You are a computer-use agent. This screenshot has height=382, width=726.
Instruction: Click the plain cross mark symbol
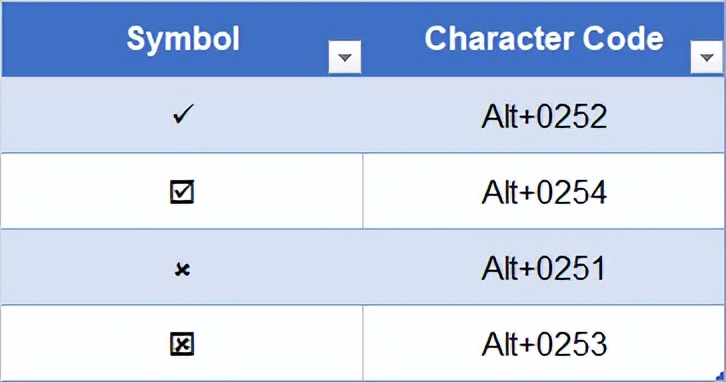[x=182, y=269]
